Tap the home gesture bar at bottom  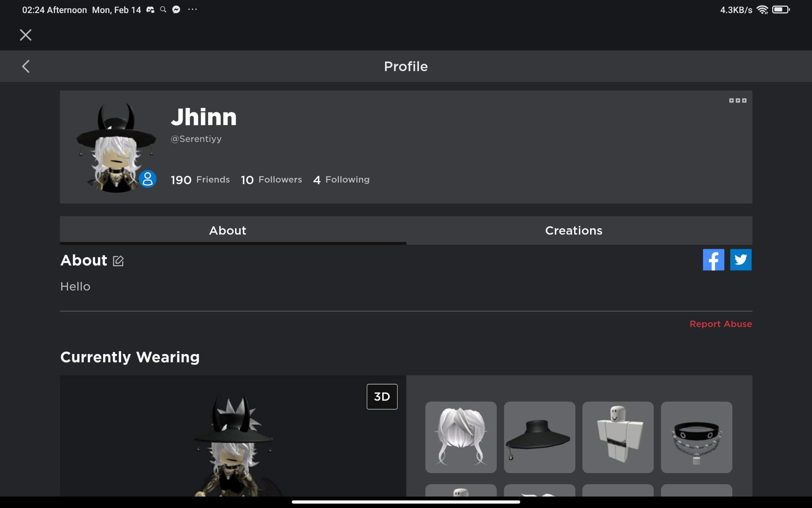click(406, 502)
